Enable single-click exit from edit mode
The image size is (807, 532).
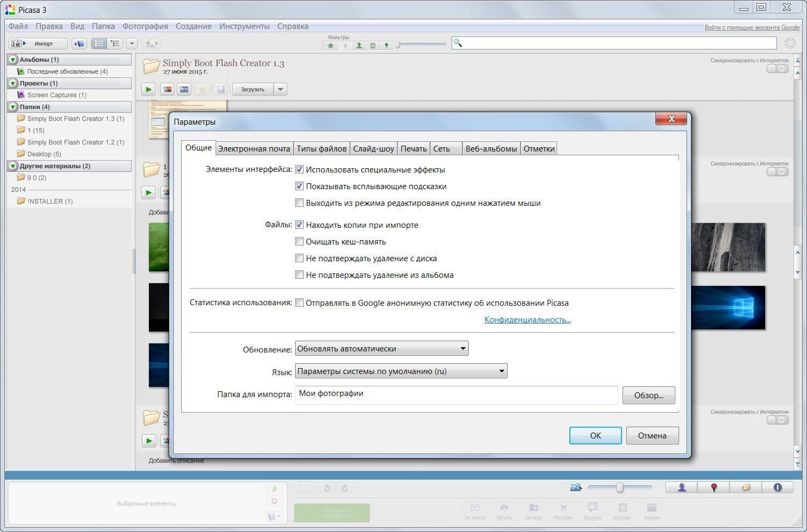299,203
